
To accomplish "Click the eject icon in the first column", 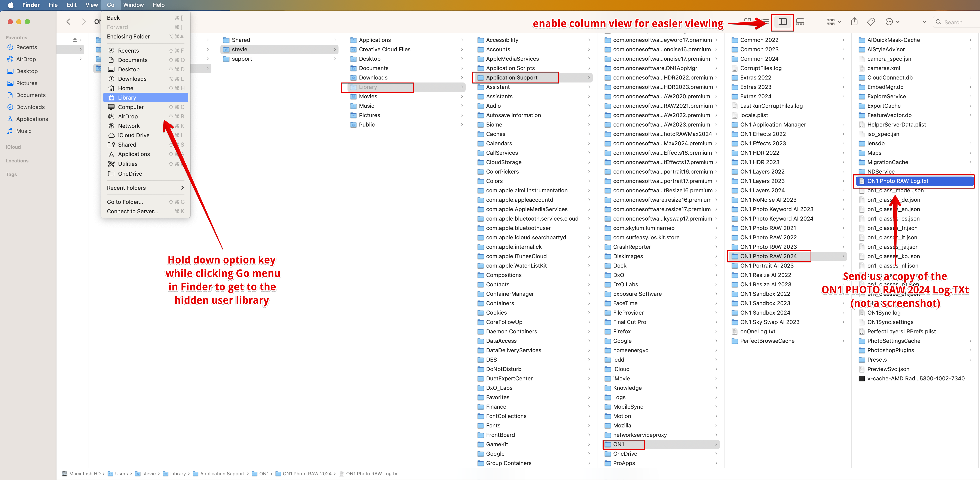I will coord(75,40).
